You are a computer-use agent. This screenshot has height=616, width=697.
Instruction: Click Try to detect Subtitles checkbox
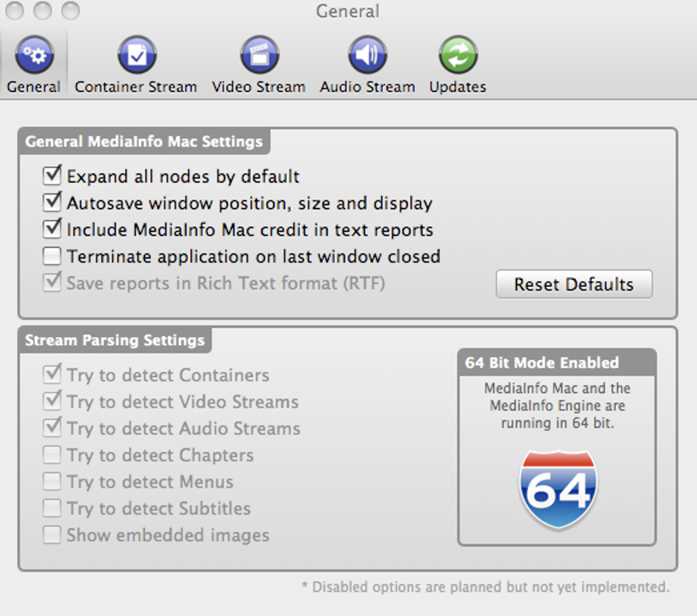coord(52,509)
